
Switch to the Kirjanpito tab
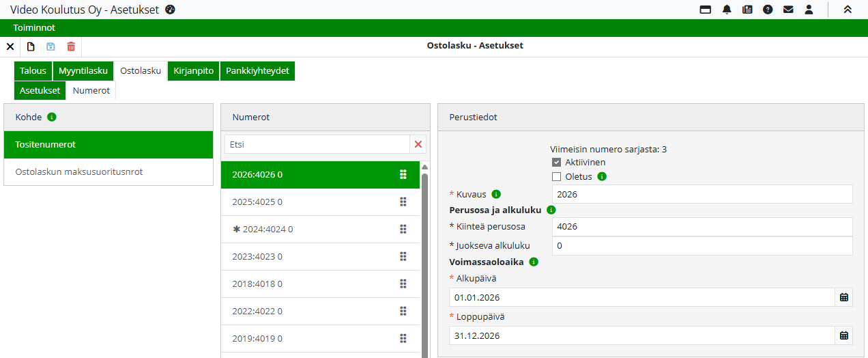point(194,70)
